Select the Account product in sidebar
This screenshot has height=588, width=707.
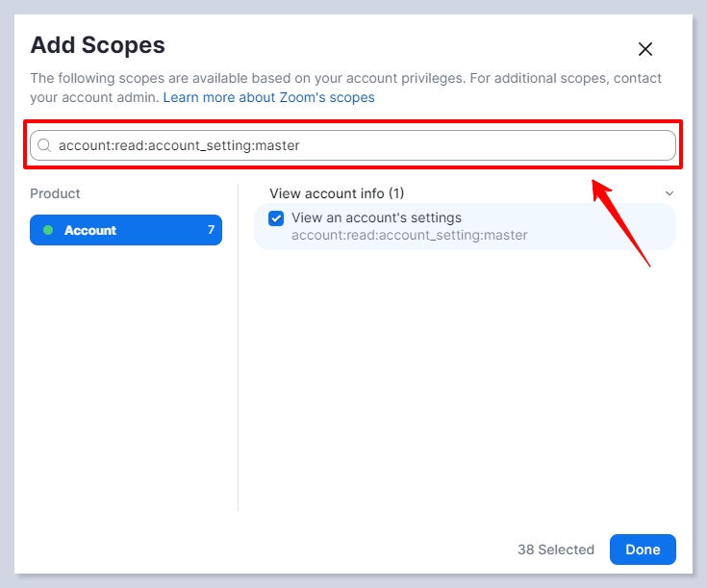point(126,230)
